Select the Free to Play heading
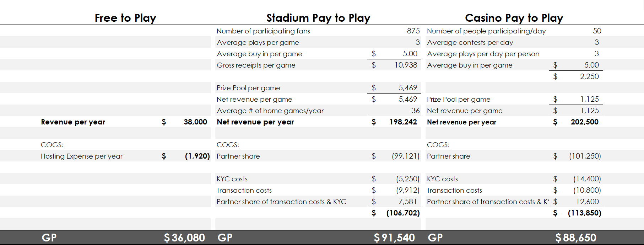644x245 pixels. pos(125,18)
